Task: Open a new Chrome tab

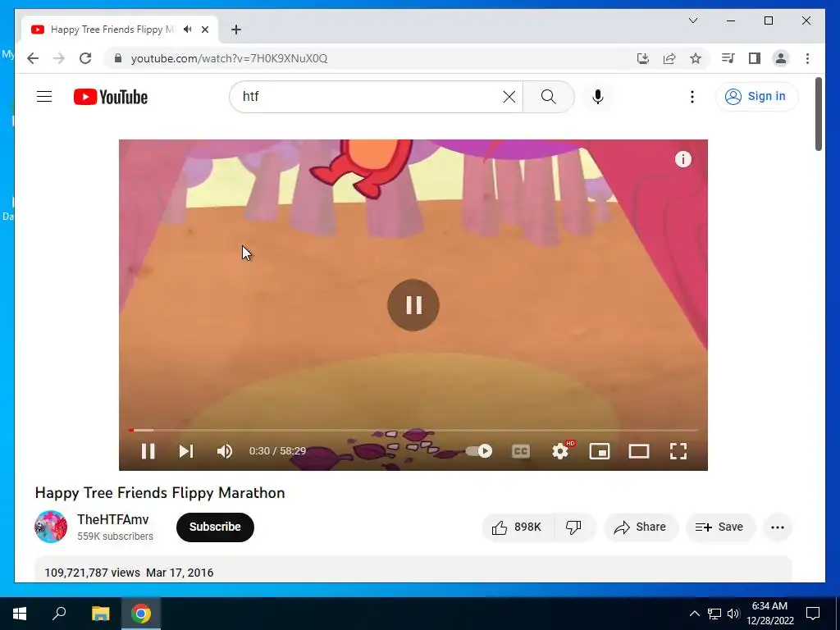Action: [236, 30]
